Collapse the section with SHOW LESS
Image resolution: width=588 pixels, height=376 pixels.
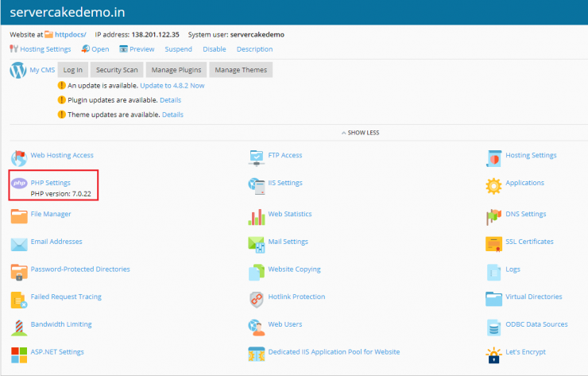361,133
